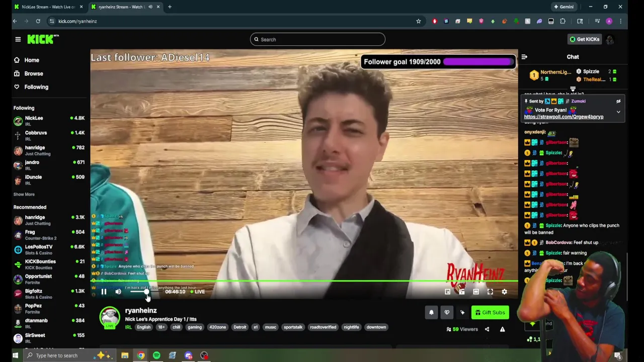Pause the stream video
The image size is (644, 362).
click(x=104, y=292)
